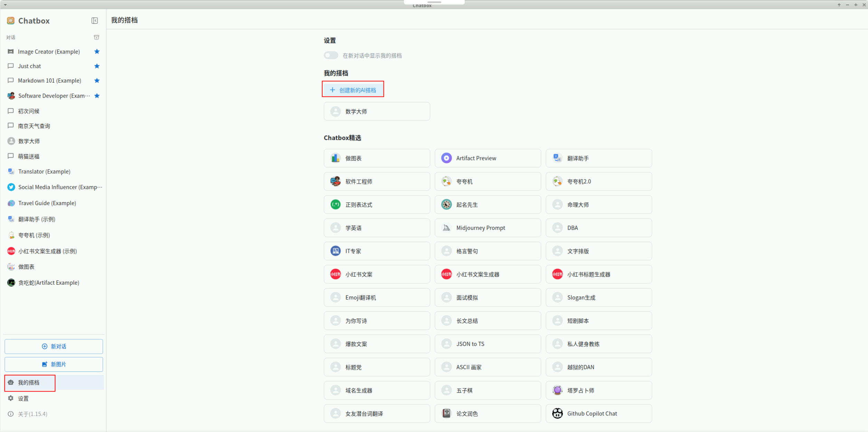Open the Midjourney Prompt sailboat icon
Screen dimensions: 868x432
coord(446,228)
